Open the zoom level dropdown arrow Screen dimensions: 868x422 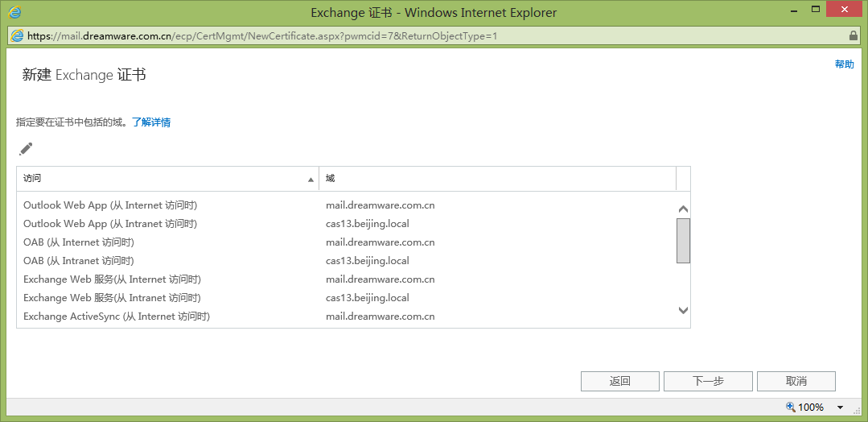[841, 408]
